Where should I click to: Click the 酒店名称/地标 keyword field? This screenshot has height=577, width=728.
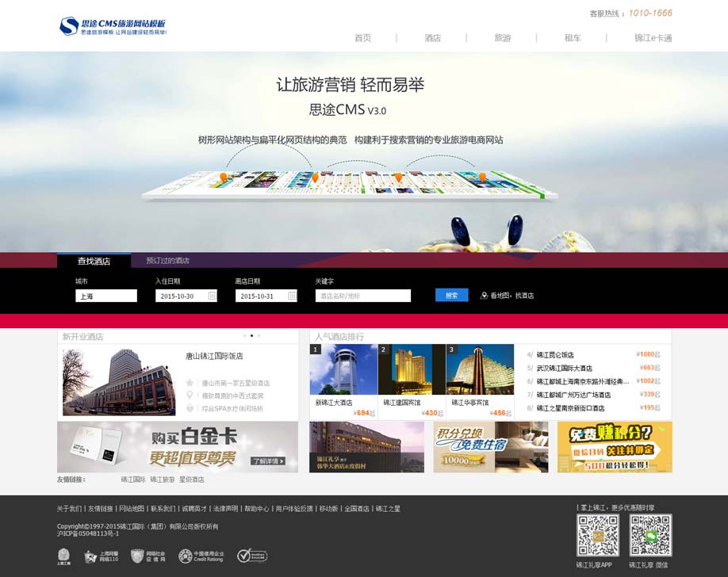click(x=363, y=296)
